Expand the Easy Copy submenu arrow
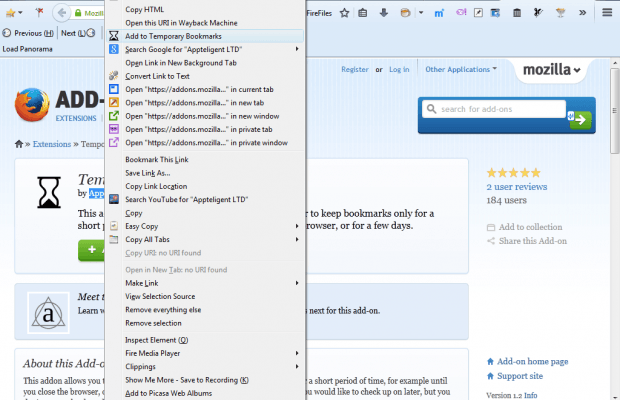 297,226
